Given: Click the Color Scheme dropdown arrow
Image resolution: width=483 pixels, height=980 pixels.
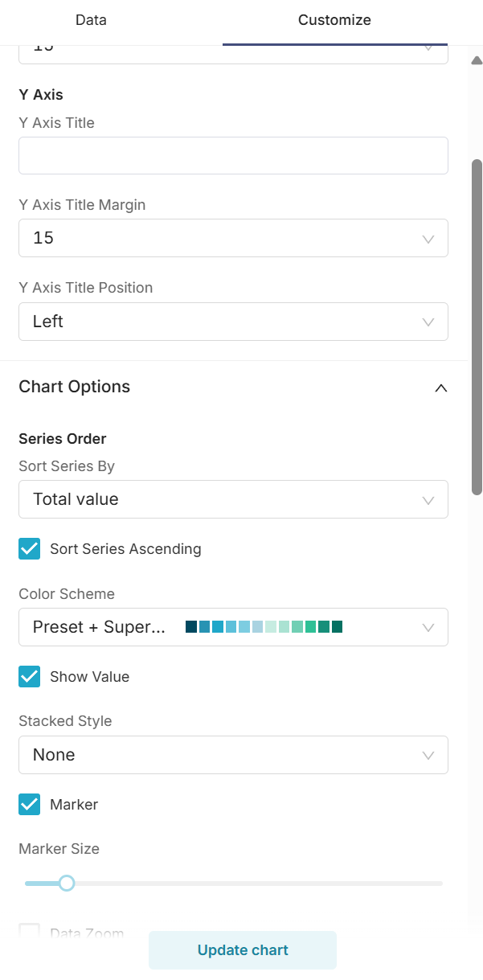Looking at the screenshot, I should tap(428, 627).
